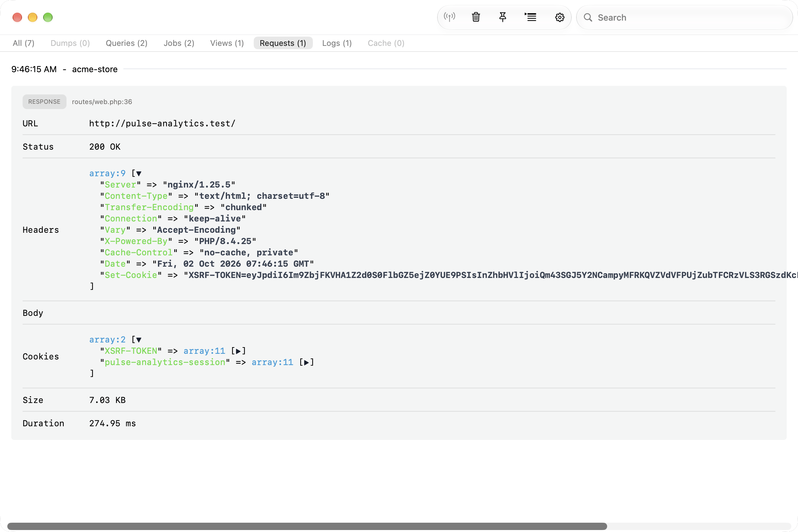Open routes/web.php:36 source link
This screenshot has height=532, width=798.
tap(102, 102)
